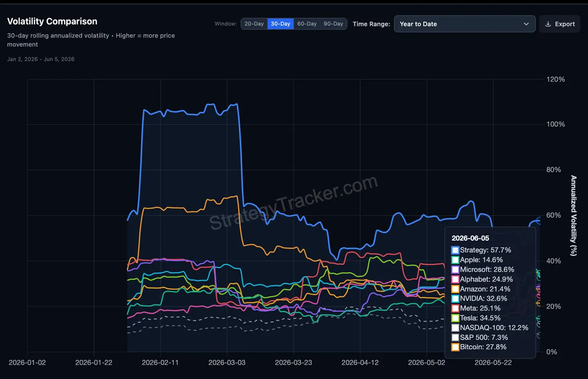Click the Export button
The width and height of the screenshot is (588, 379).
coord(560,24)
